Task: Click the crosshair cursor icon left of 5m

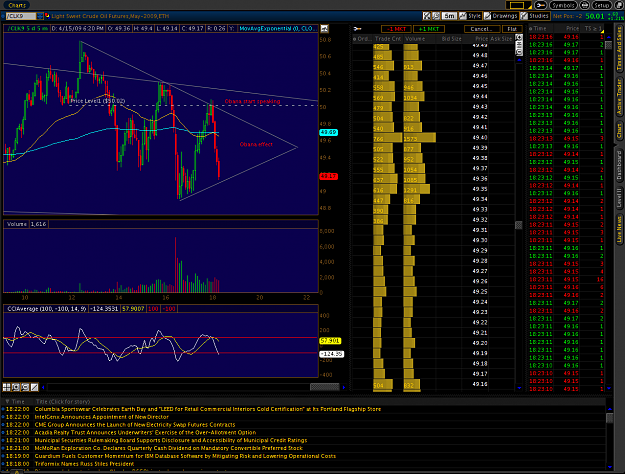Action: (426, 16)
